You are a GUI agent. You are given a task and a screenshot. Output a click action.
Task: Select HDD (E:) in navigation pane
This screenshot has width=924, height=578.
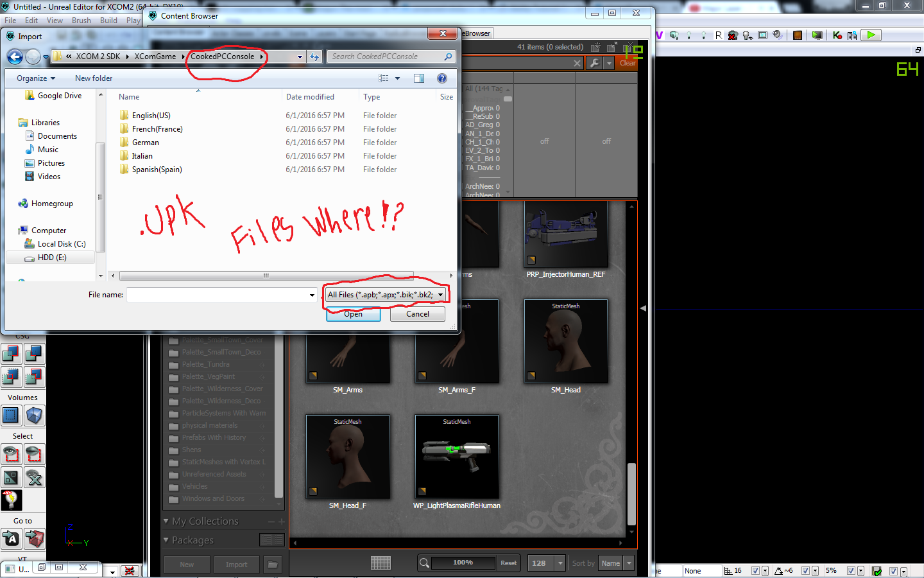(51, 258)
